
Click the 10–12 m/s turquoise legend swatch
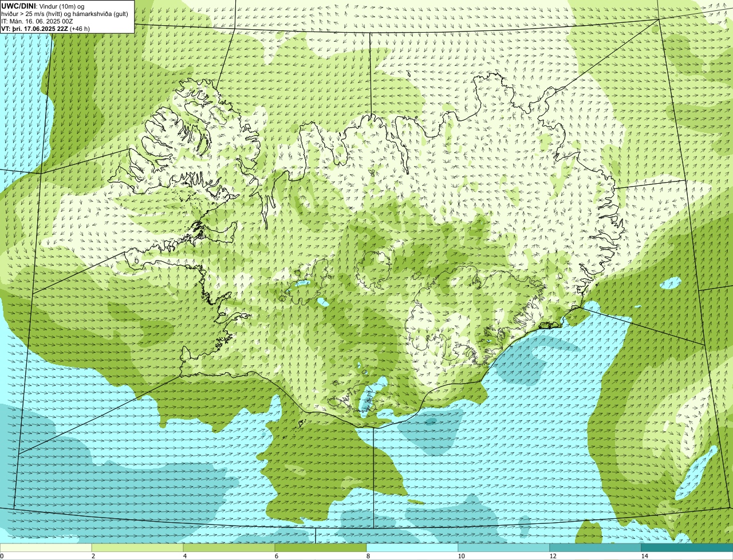[x=504, y=547]
